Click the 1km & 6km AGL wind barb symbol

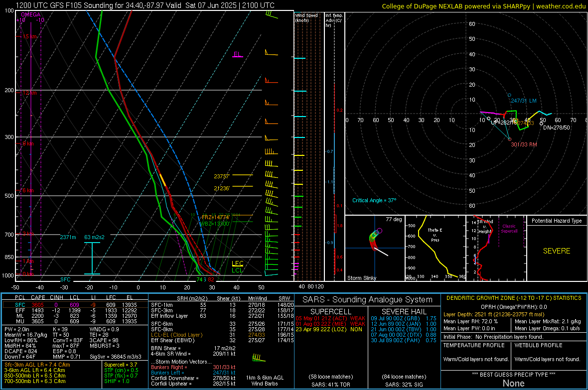point(259,358)
